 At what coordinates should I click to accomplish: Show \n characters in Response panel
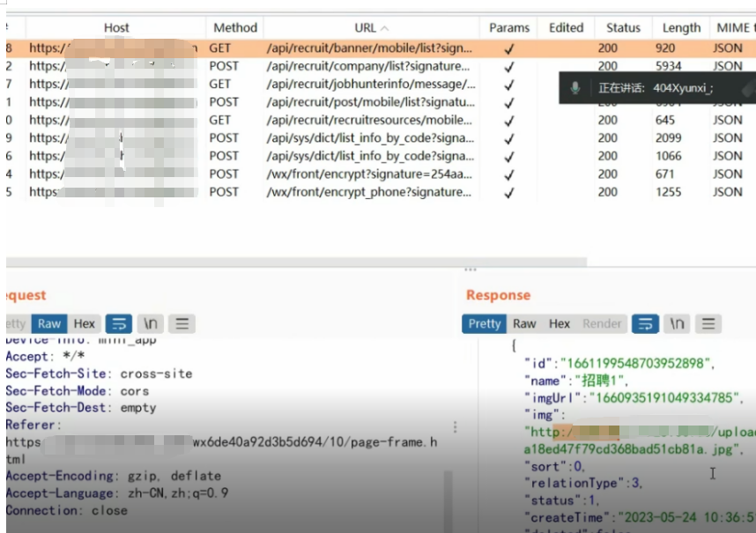point(677,323)
